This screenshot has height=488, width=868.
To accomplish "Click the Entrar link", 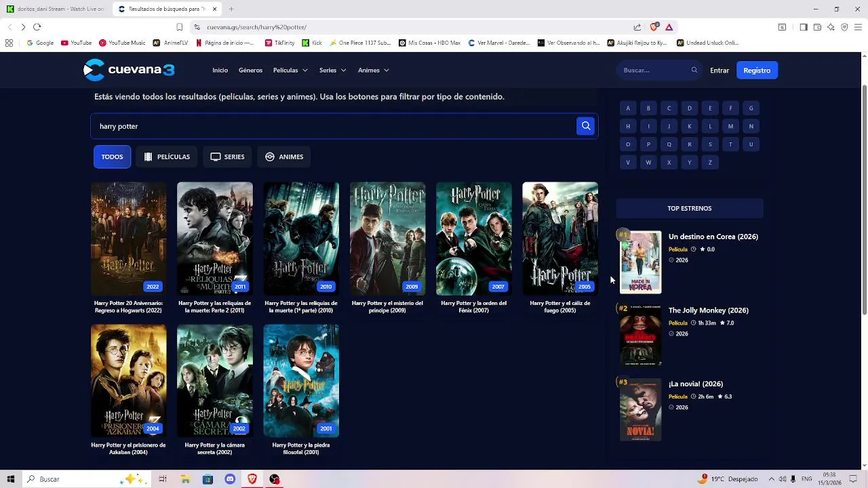I will [x=719, y=70].
